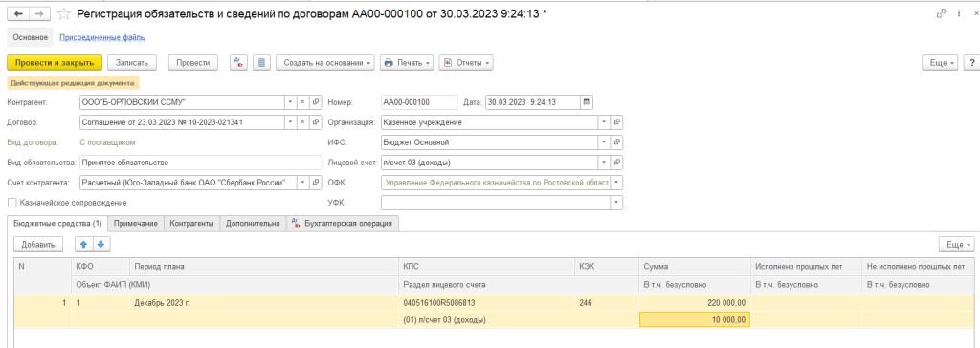The image size is (980, 348).
Task: Expand the Контрагент dropdown list
Action: (x=290, y=102)
